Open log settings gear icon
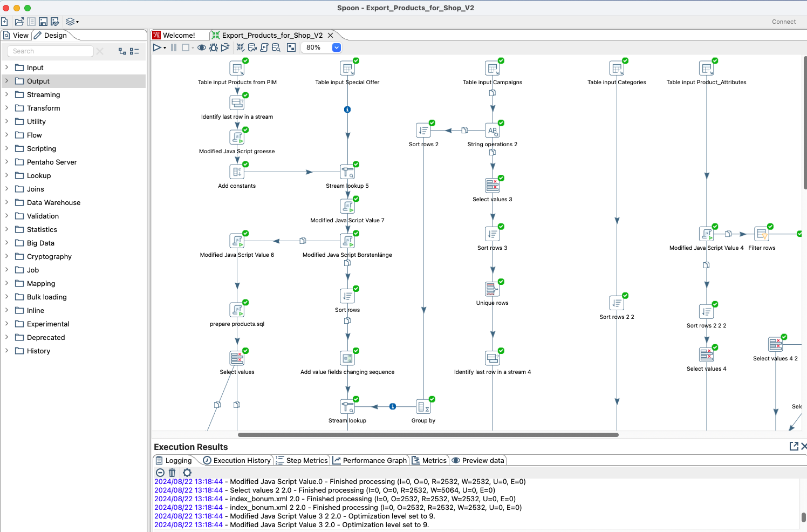 click(x=187, y=473)
